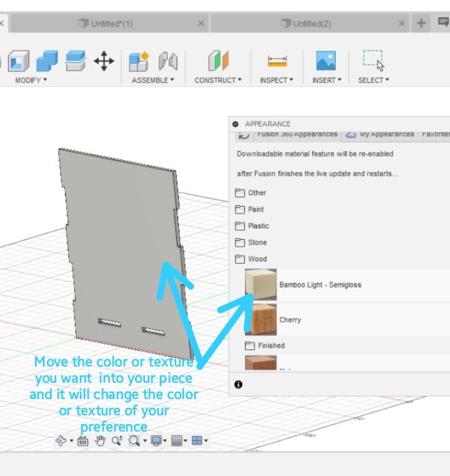450x476 pixels.
Task: Select the Joint tool icon
Action: [x=168, y=61]
